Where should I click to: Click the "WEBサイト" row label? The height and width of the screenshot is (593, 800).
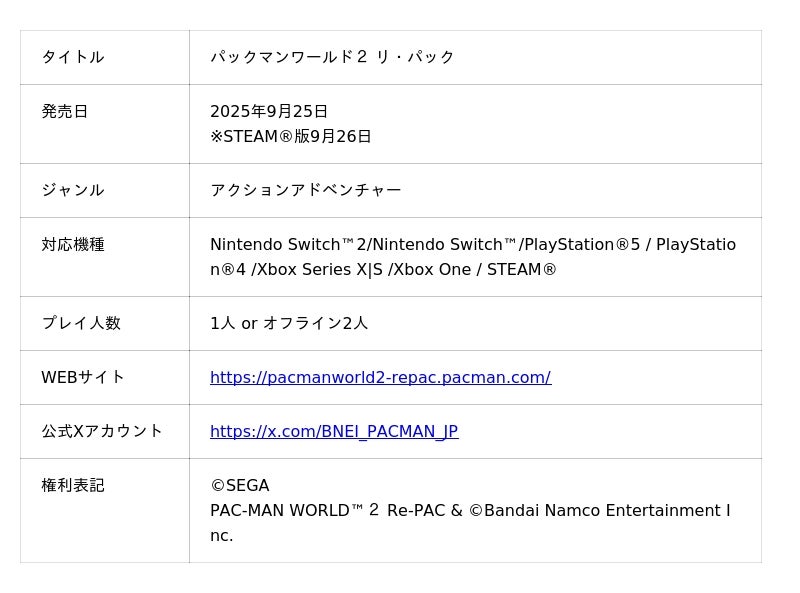coord(83,377)
